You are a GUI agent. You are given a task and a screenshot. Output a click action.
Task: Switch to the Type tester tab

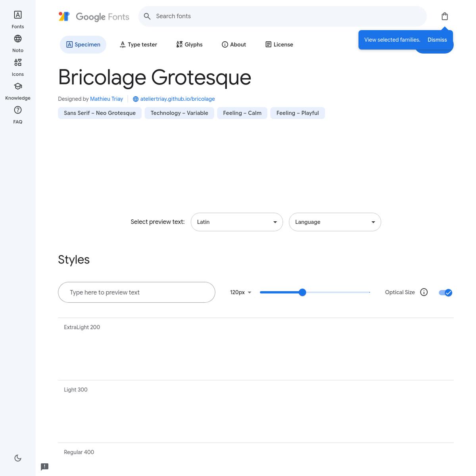pos(138,45)
